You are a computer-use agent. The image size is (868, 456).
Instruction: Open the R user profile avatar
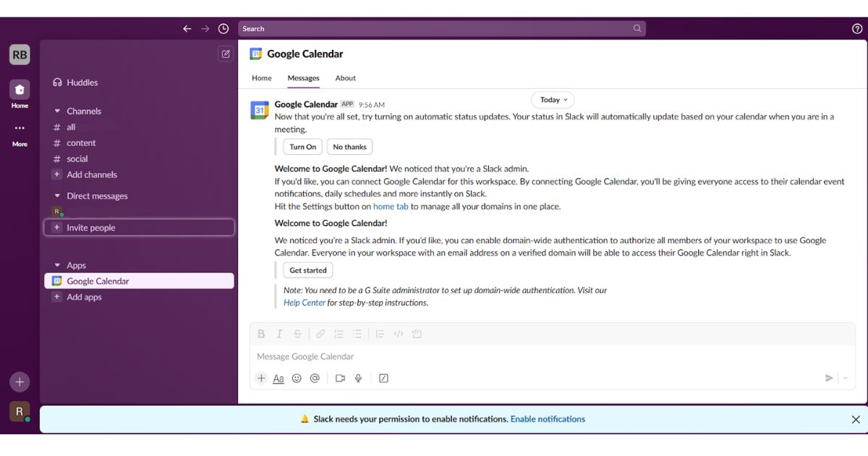(x=20, y=412)
